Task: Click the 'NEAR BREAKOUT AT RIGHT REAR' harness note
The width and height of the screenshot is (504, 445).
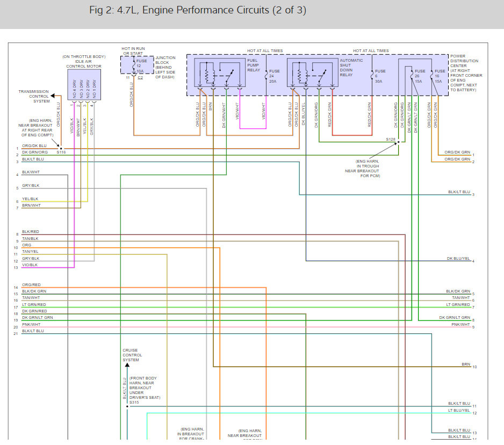Action: point(35,128)
